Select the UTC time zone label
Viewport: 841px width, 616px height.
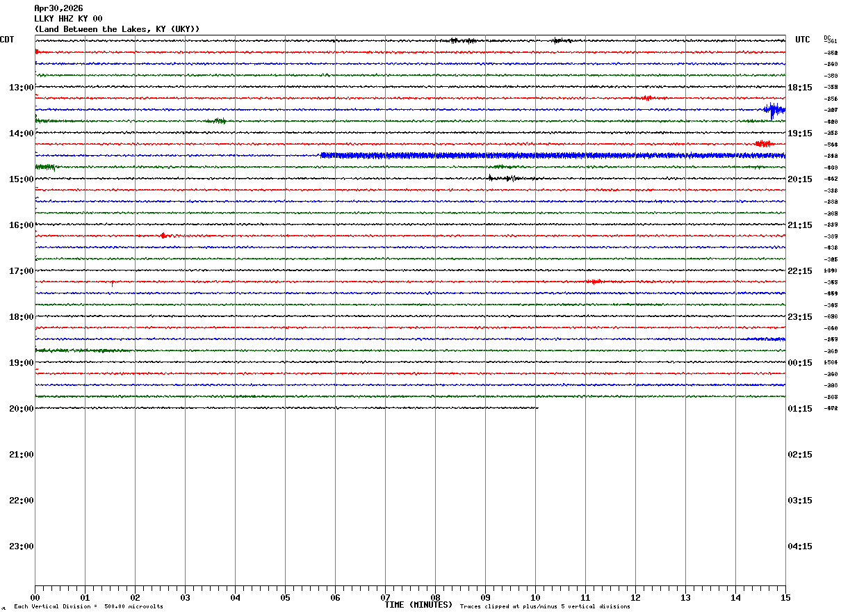click(803, 40)
